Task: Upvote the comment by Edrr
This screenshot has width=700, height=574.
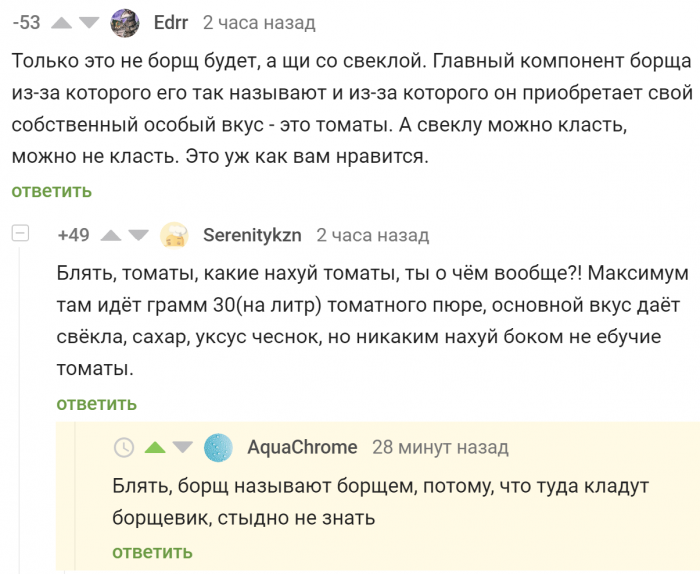Action: pos(61,22)
